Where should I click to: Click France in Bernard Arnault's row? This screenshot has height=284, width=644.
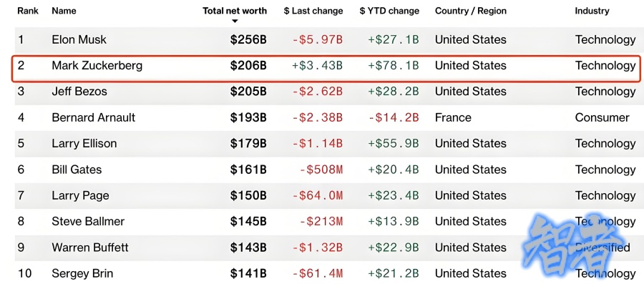pos(453,117)
